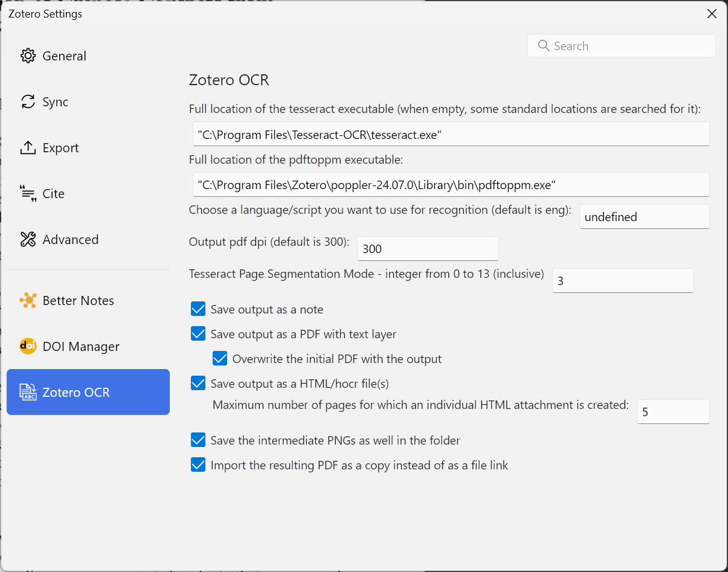Image resolution: width=728 pixels, height=572 pixels.
Task: Click the 'Output pdf dpi (default is 300)' label
Action: 269,242
